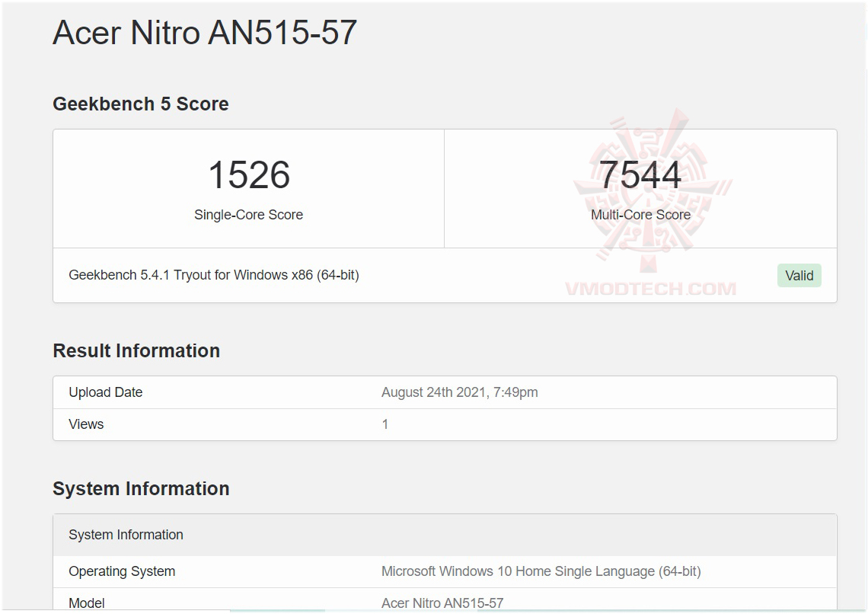The height and width of the screenshot is (614, 868).
Task: Select the Microsoft Windows 10 Home value
Action: coord(541,571)
